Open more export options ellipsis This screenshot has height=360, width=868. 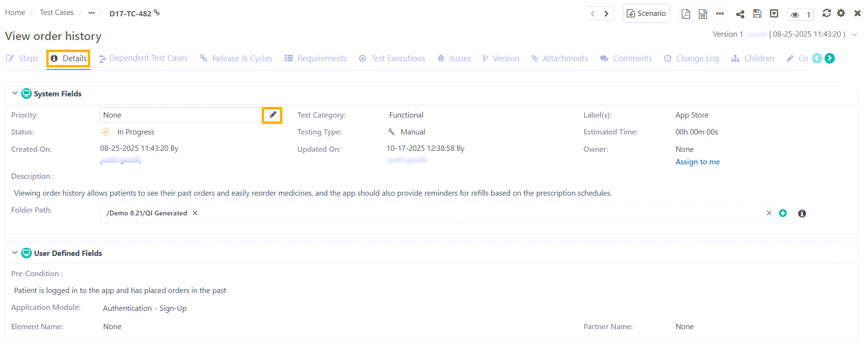pyautogui.click(x=720, y=13)
